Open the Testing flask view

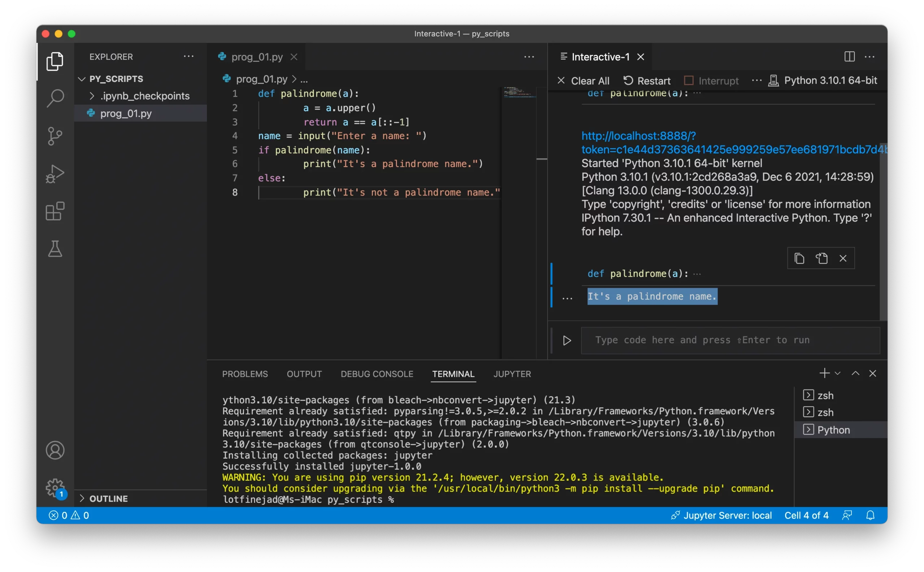point(55,249)
